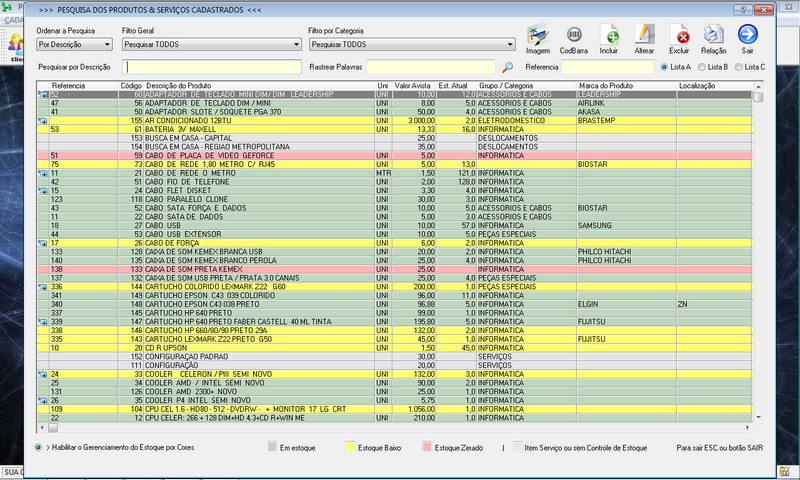Select the Lista B radio button
800x480 pixels.
702,67
